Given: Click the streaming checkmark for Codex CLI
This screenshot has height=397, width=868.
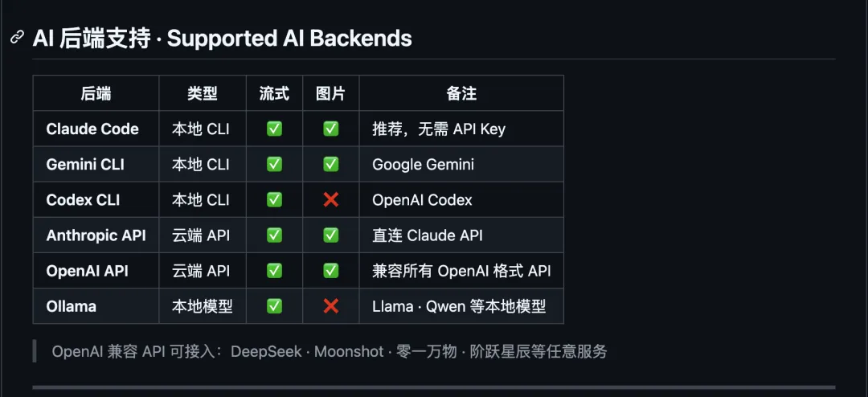Looking at the screenshot, I should coord(275,200).
